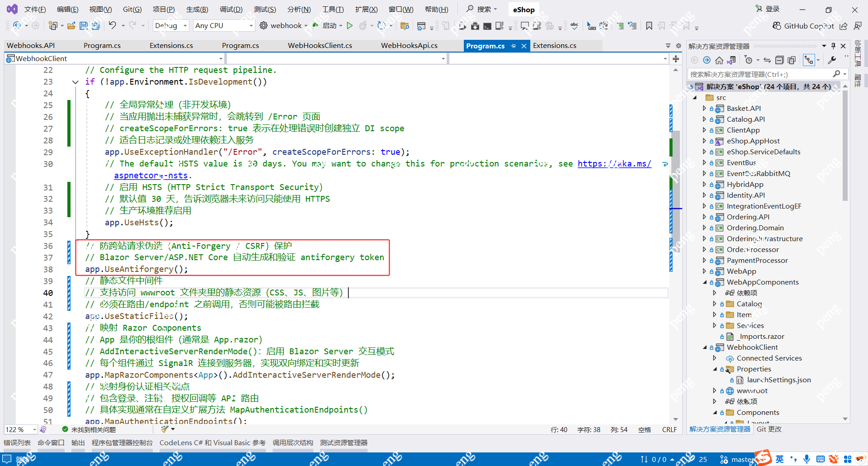Click the Home icon in Solution Explorer
Viewport: 868px width, 466px height.
coord(719,60)
